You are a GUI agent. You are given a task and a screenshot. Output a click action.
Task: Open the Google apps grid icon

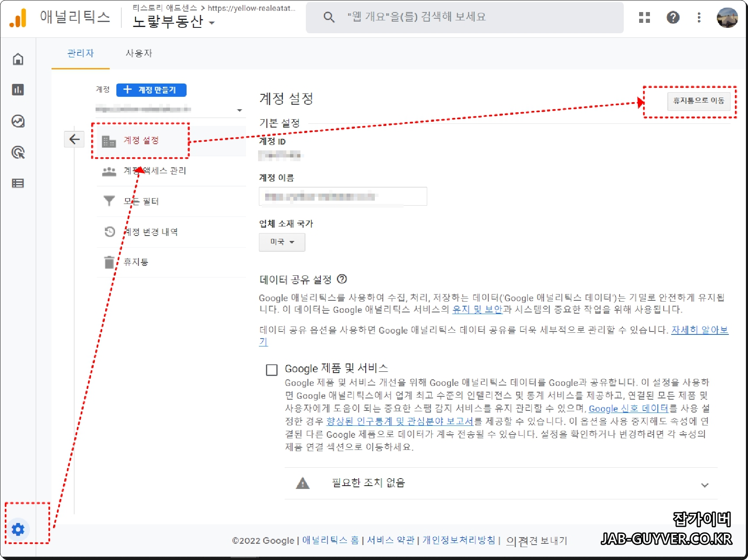[644, 17]
